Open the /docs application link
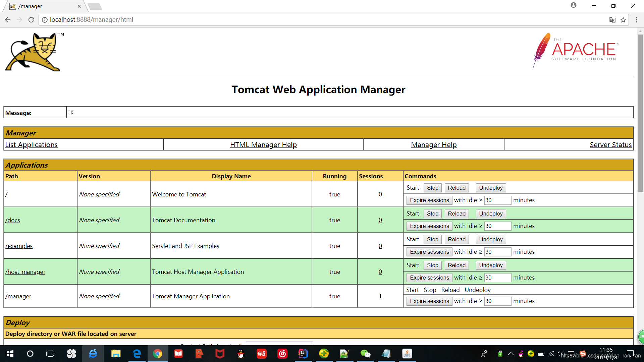Image resolution: width=644 pixels, height=362 pixels. pyautogui.click(x=13, y=220)
